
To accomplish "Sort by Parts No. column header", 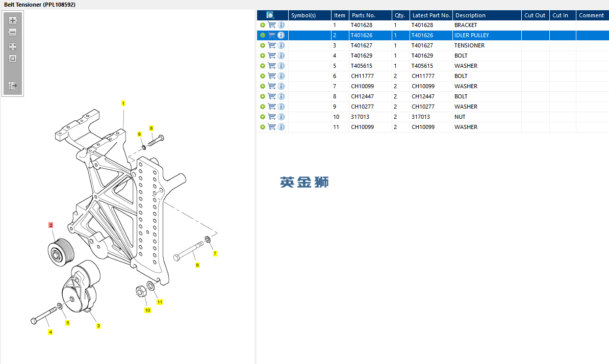I will click(370, 15).
